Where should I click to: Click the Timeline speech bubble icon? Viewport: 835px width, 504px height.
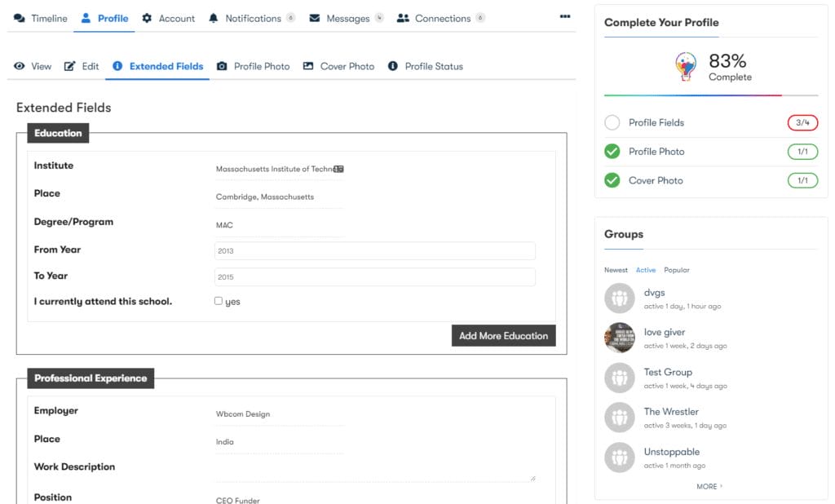click(x=20, y=18)
